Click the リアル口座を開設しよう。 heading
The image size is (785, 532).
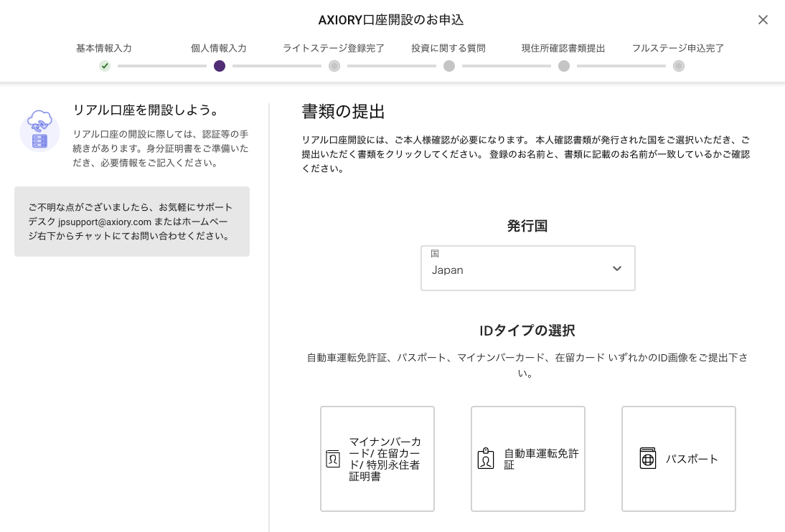pyautogui.click(x=146, y=110)
